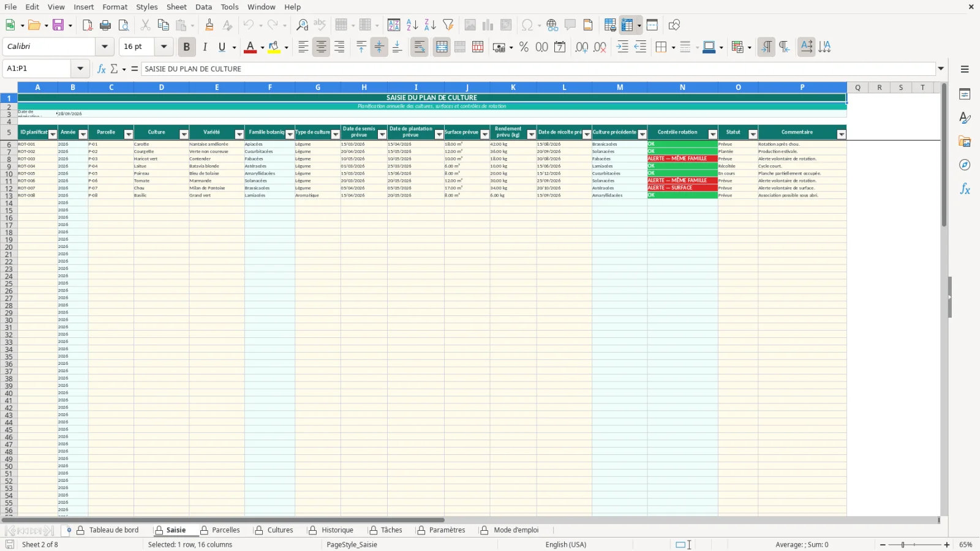Open the sidebar Properties icon
This screenshot has width=980, height=551.
[x=965, y=94]
